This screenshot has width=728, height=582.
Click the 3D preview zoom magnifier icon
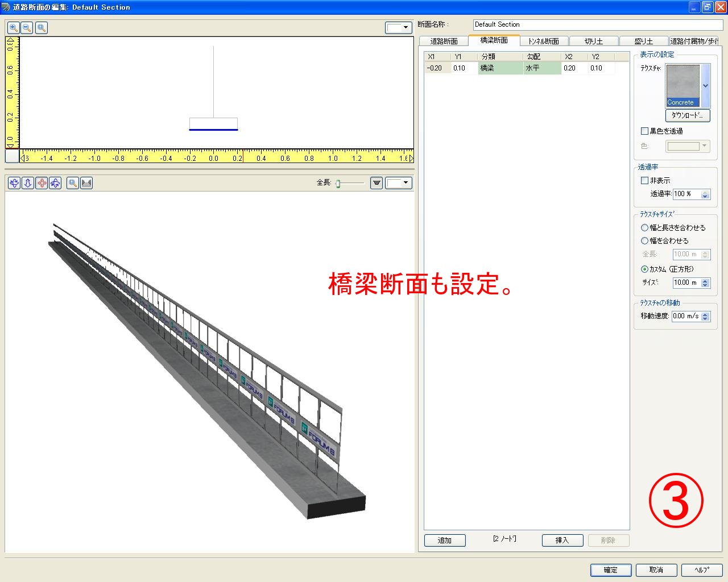(x=72, y=183)
